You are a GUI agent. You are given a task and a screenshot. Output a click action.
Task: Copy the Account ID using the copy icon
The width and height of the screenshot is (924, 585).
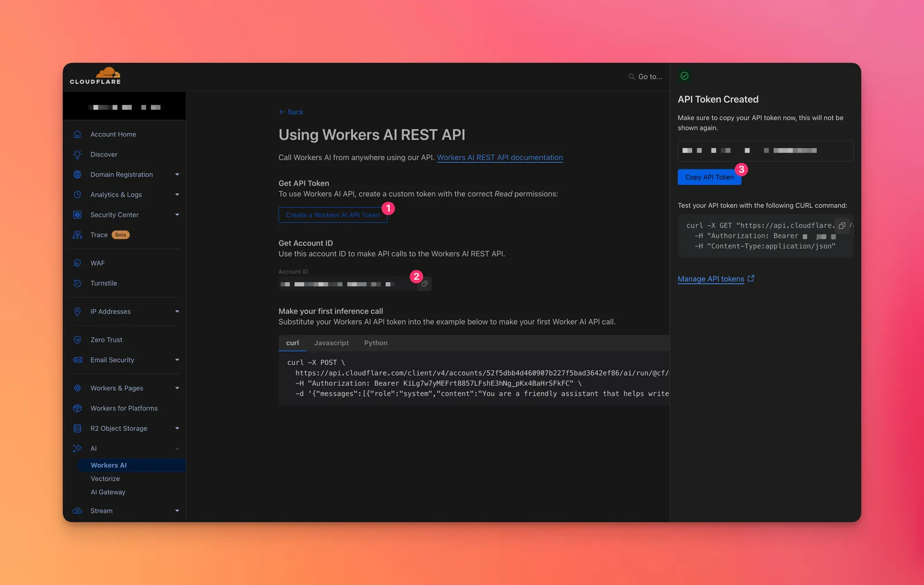coord(424,284)
